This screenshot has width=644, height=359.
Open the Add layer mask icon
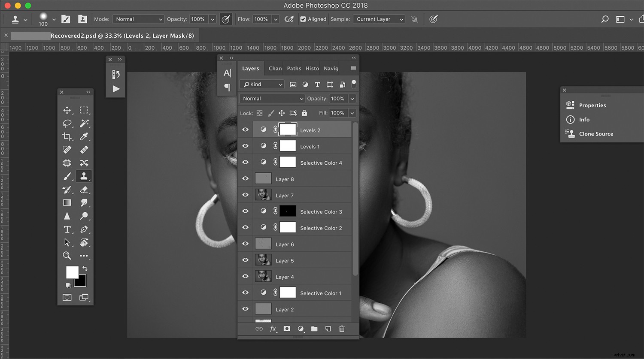(x=287, y=329)
